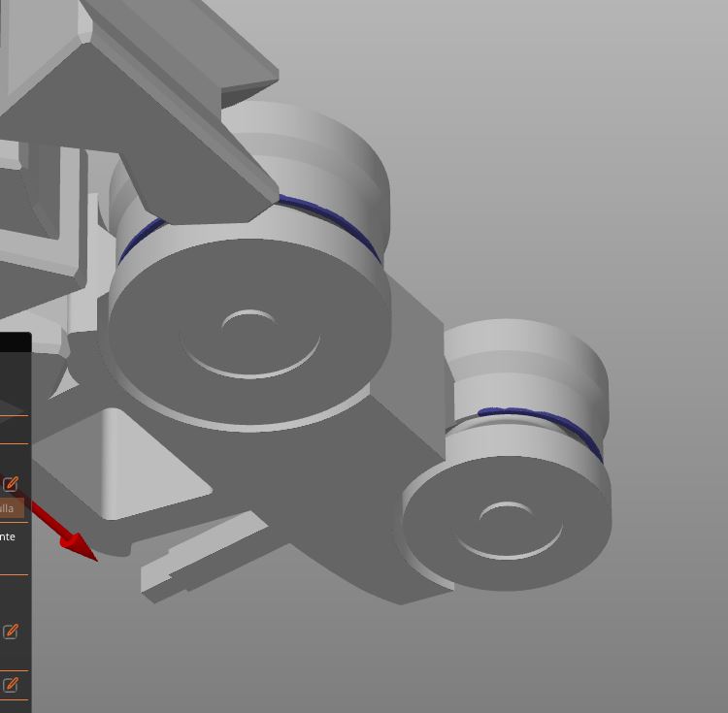The width and height of the screenshot is (728, 713).
Task: Click the middle edit pencil icon in the side panel
Action: coord(11,631)
